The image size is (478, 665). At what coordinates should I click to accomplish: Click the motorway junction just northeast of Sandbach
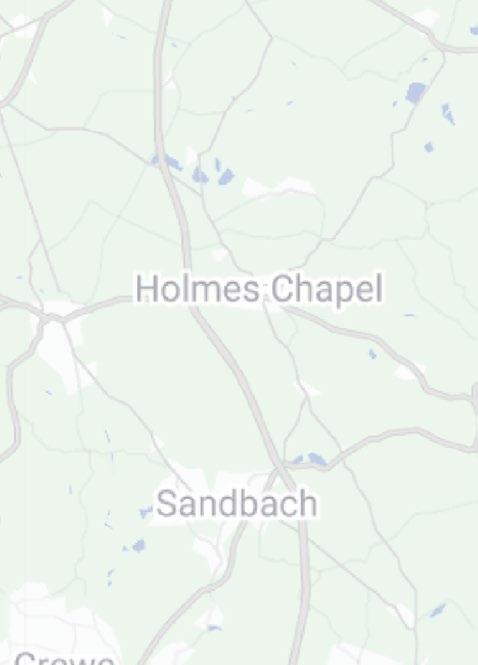(279, 469)
